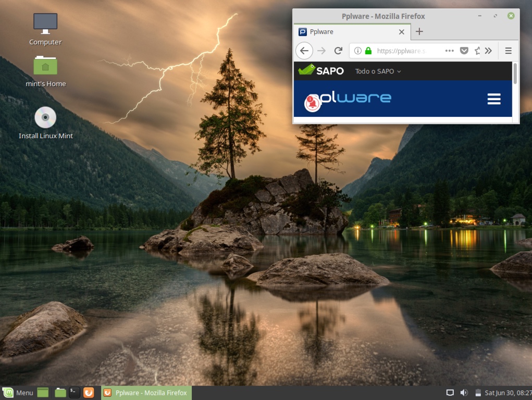Click the screen display tray icon
Image resolution: width=532 pixels, height=400 pixels.
(x=449, y=392)
